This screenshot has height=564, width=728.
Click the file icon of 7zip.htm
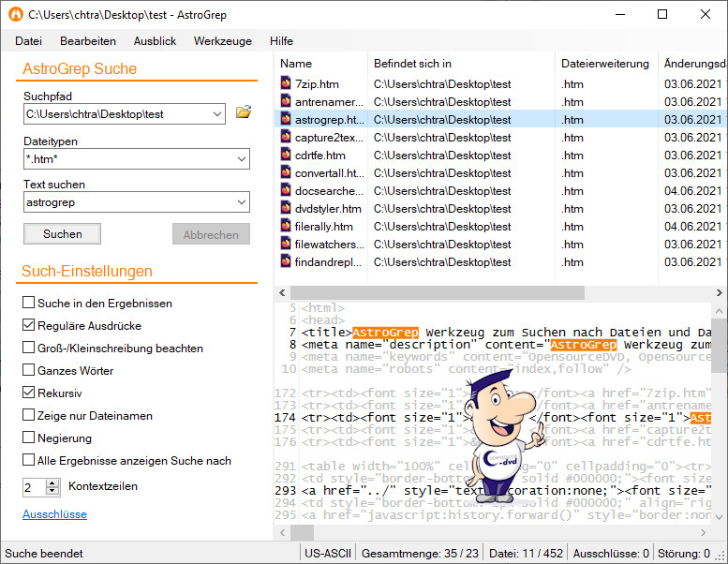click(x=286, y=83)
